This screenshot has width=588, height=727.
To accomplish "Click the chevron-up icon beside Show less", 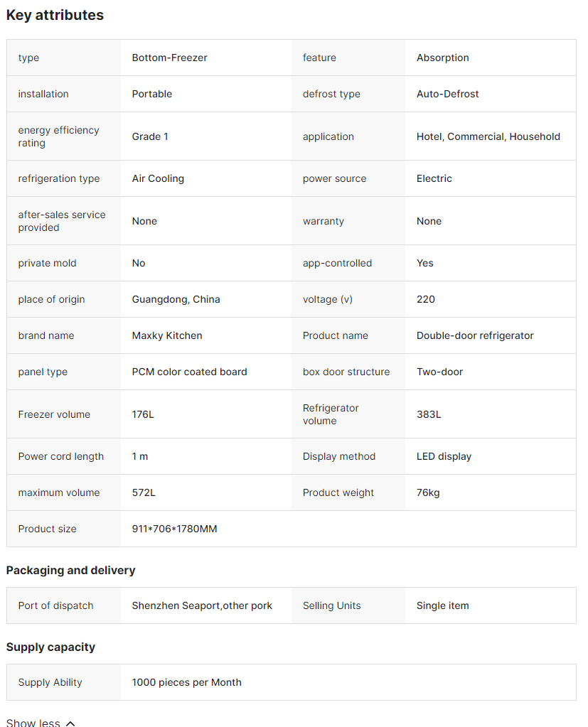I will (x=70, y=723).
